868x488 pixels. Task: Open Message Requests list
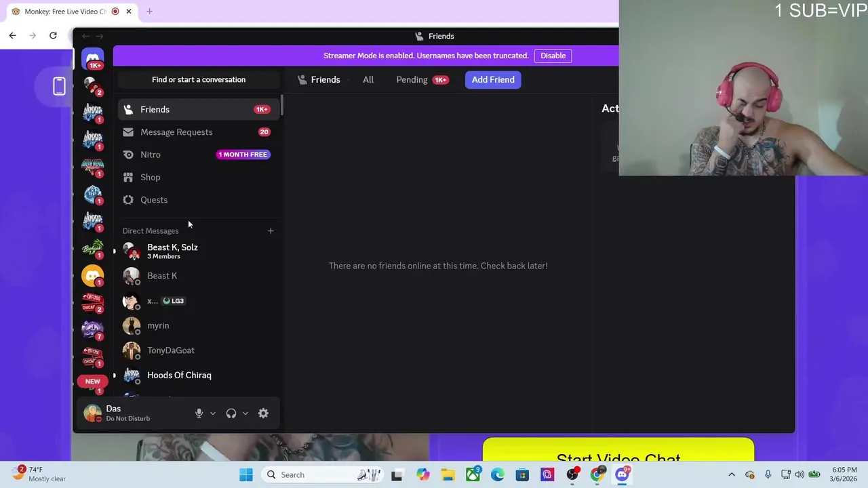pyautogui.click(x=199, y=132)
